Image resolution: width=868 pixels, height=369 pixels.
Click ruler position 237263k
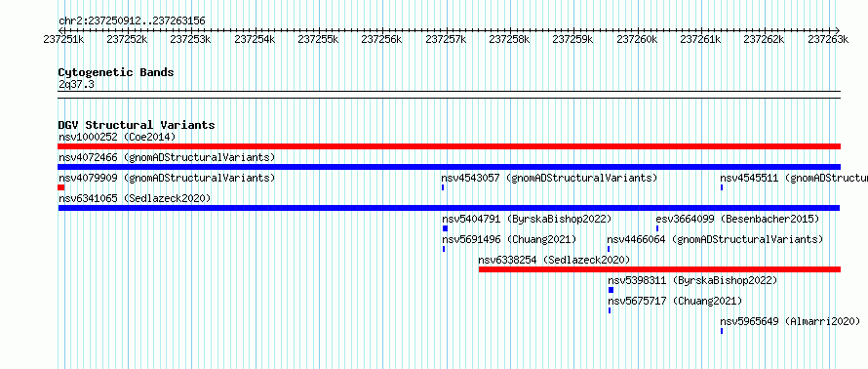coord(828,39)
